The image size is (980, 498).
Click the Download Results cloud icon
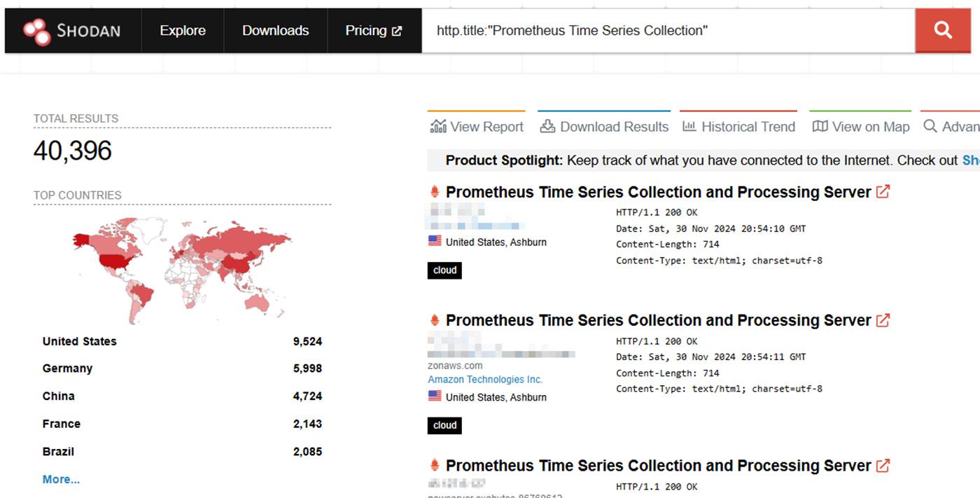(x=548, y=127)
